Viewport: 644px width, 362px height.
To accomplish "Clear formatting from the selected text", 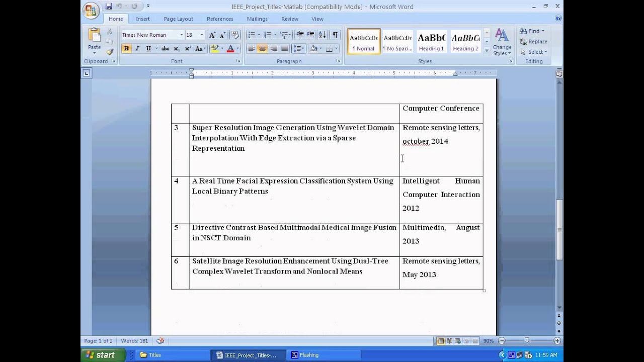I will 235,35.
